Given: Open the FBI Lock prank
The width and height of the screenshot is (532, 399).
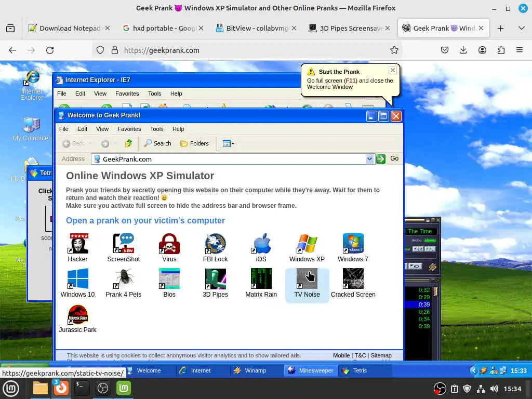Looking at the screenshot, I should pos(215,248).
